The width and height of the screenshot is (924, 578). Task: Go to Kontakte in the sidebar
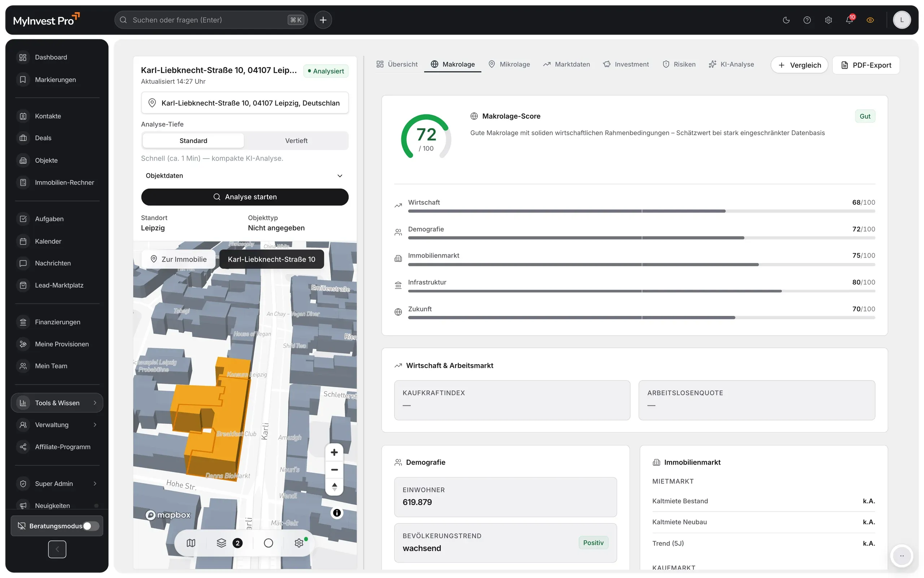pyautogui.click(x=57, y=116)
